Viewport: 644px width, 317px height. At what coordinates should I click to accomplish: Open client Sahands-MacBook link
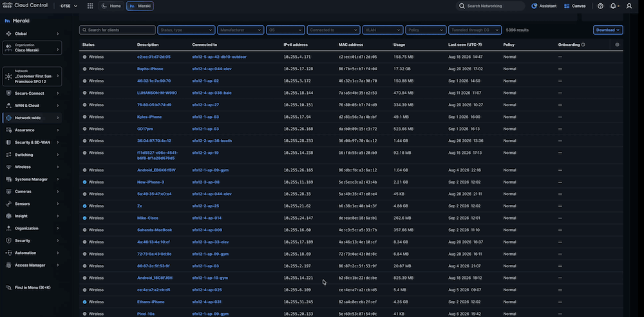(x=155, y=230)
